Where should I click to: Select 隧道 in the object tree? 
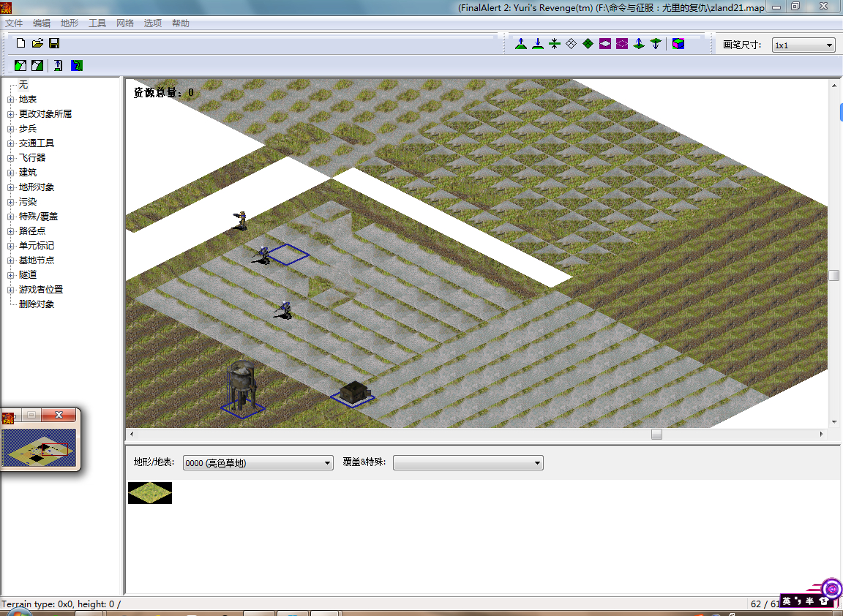pos(28,274)
